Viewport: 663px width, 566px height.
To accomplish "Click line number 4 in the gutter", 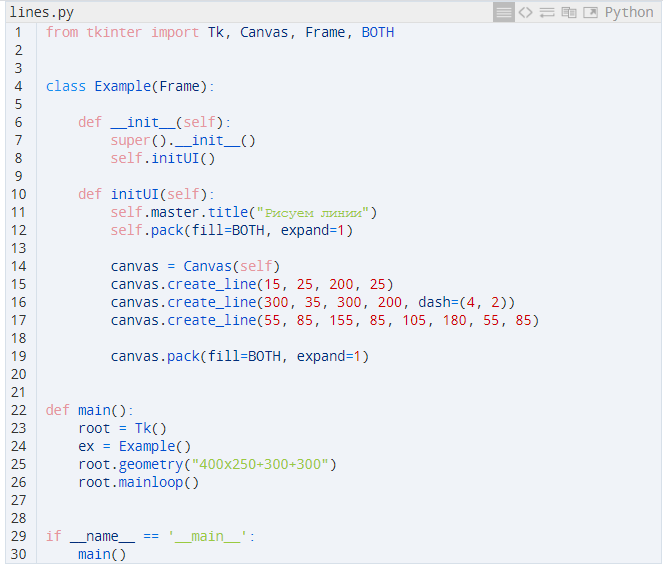I will coord(18,86).
